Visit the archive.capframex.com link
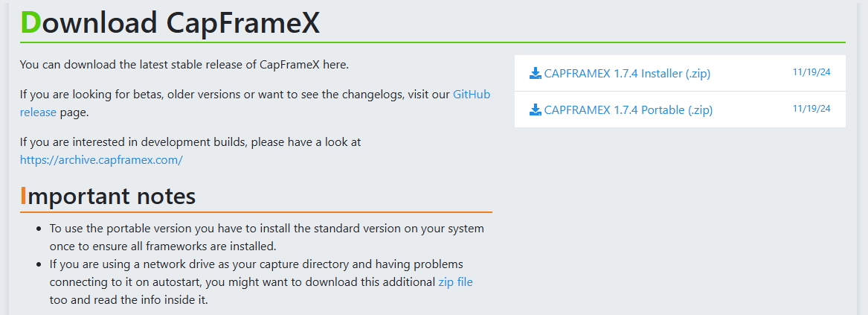 [x=101, y=159]
